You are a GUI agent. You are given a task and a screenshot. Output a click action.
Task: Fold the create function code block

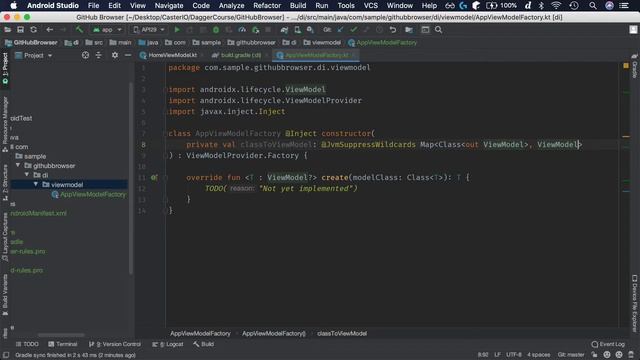coord(166,178)
